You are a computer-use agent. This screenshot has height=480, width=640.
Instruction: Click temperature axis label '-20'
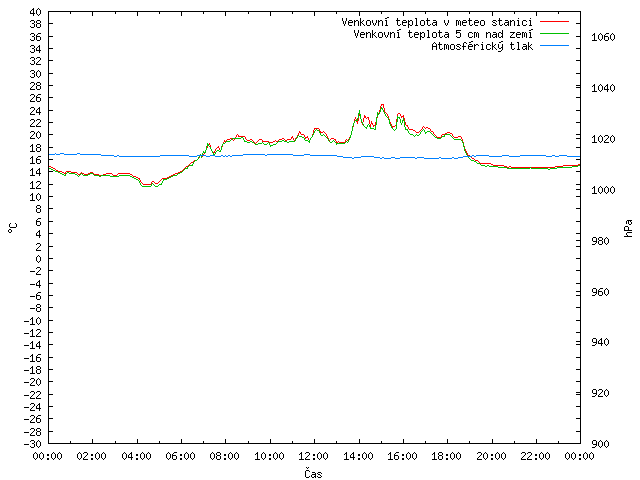point(33,382)
